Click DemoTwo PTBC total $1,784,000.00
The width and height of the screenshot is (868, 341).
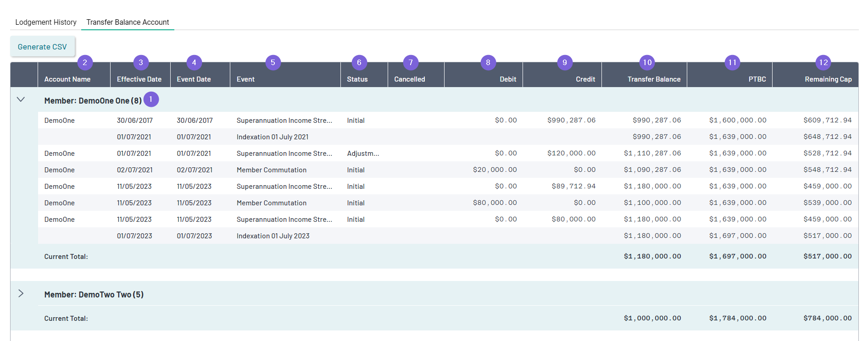coord(738,318)
